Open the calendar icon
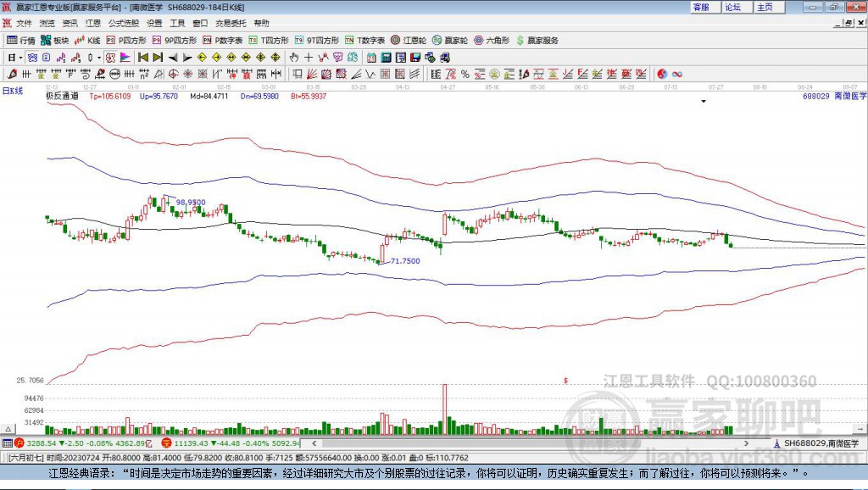The height and width of the screenshot is (490, 868). point(371,58)
